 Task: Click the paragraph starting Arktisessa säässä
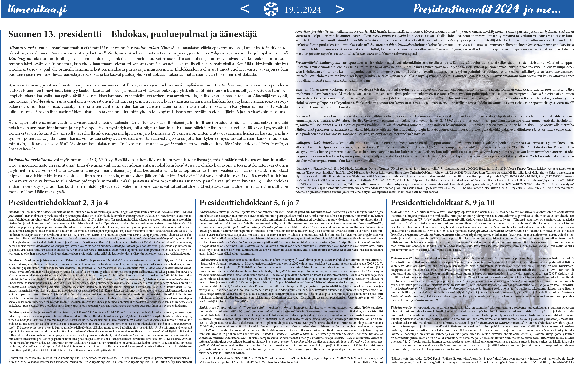point(148,98)
